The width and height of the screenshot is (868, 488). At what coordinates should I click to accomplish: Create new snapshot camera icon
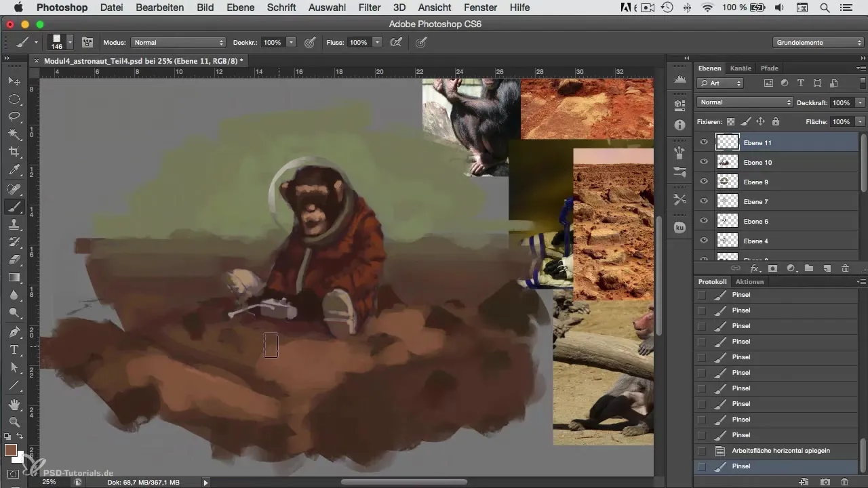click(x=825, y=482)
